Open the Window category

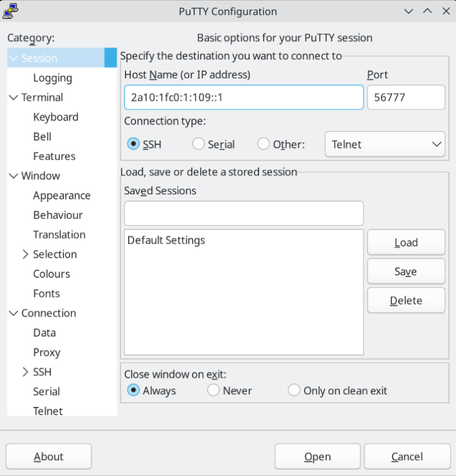click(x=41, y=176)
